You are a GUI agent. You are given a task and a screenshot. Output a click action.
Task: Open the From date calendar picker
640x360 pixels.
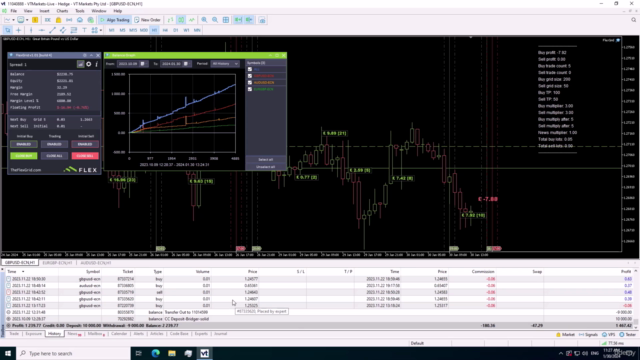tap(142, 64)
